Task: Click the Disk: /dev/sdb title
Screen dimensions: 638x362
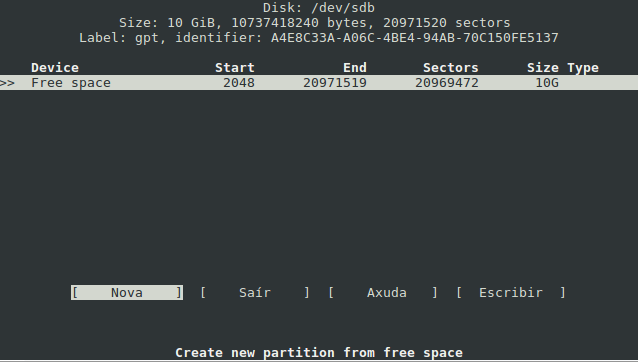Action: (x=319, y=8)
